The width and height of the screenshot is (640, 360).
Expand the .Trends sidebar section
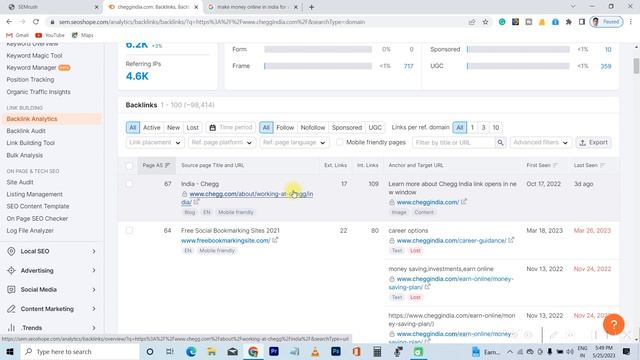[51, 328]
